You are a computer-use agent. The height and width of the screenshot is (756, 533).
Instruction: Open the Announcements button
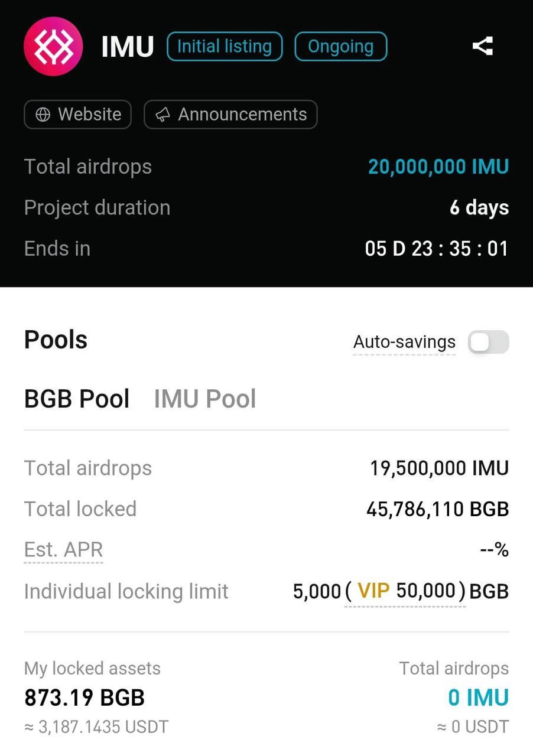point(230,115)
